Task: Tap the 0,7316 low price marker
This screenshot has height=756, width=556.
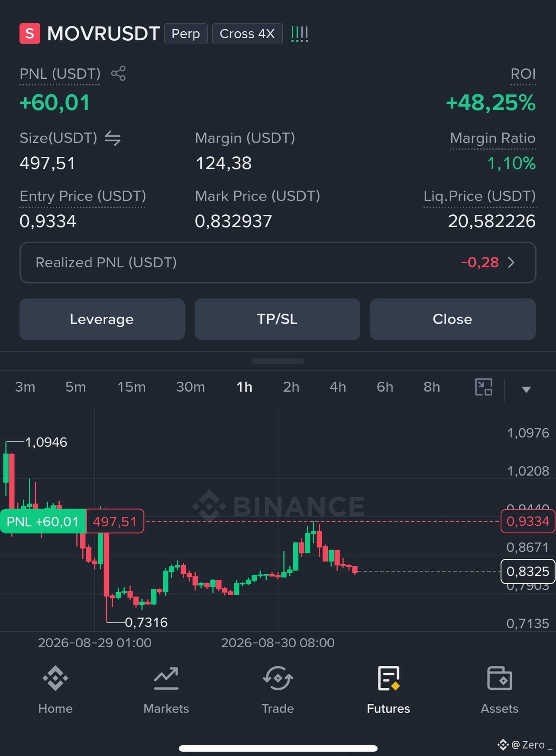Action: (x=146, y=622)
